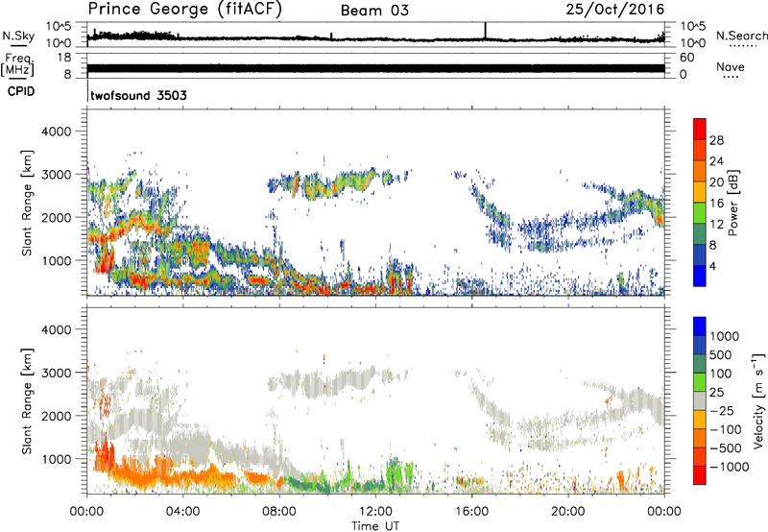Pick the orange segment between 20 and 24 dB
The image size is (768, 532).
click(x=700, y=171)
